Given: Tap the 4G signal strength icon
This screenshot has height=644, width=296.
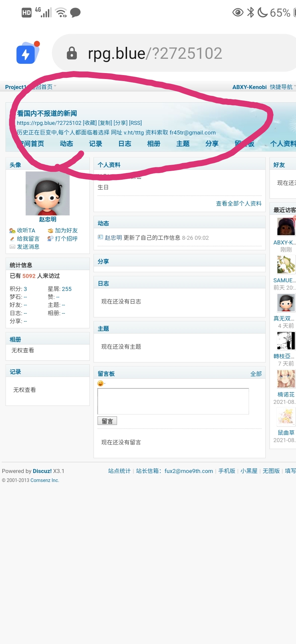Looking at the screenshot, I should [x=43, y=12].
